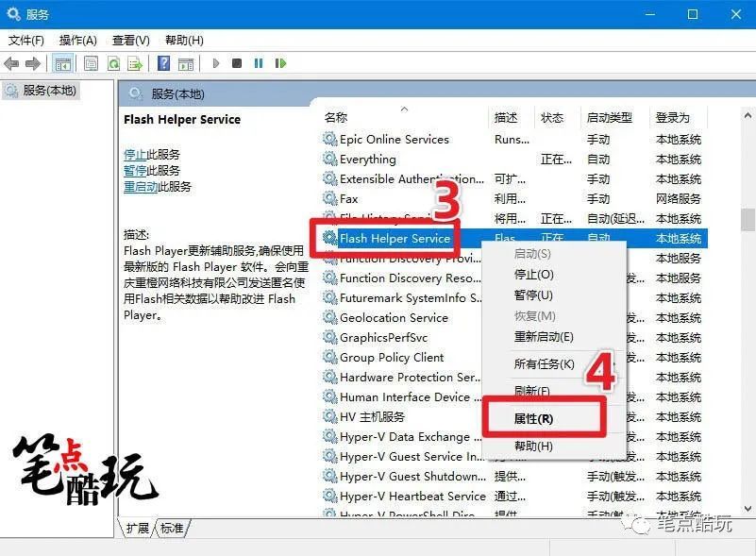Switch to the 标准 tab
Image resolution: width=756 pixels, height=556 pixels.
click(x=172, y=528)
